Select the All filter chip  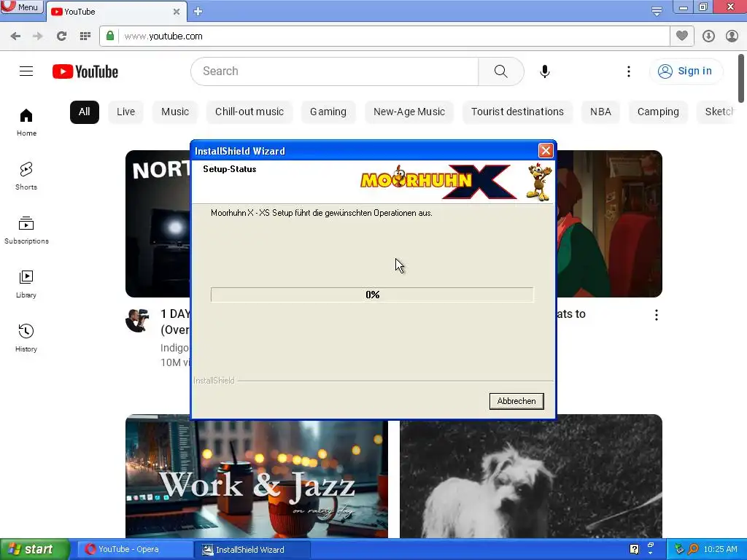[85, 112]
